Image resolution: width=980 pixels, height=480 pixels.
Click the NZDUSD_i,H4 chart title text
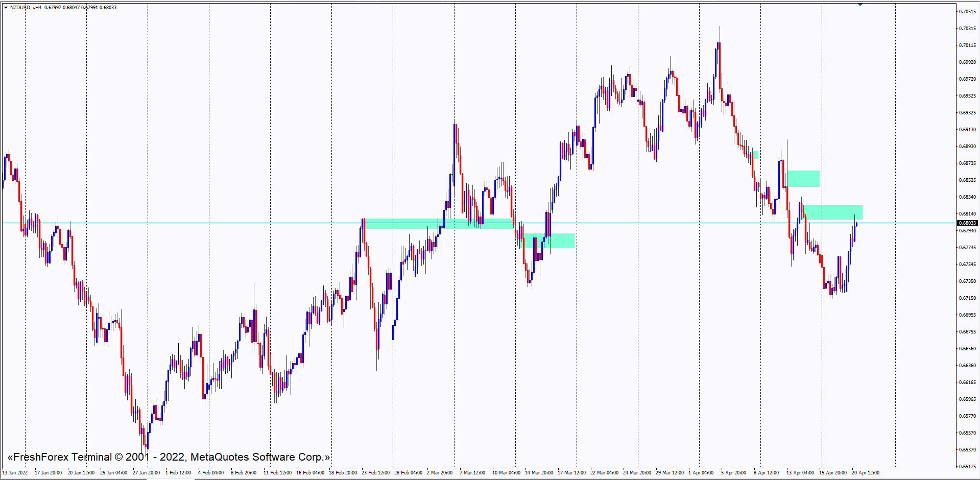click(x=26, y=8)
